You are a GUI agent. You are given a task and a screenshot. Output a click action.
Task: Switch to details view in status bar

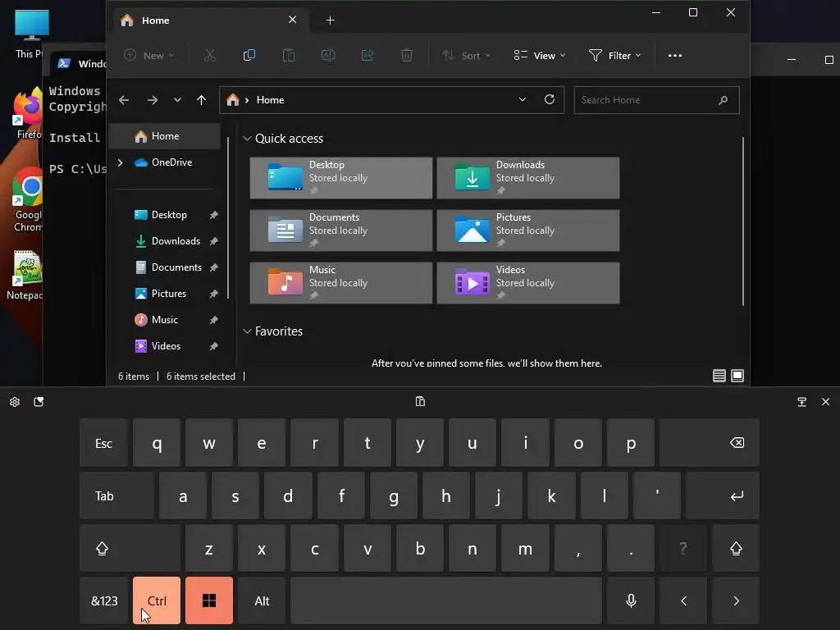pyautogui.click(x=719, y=376)
